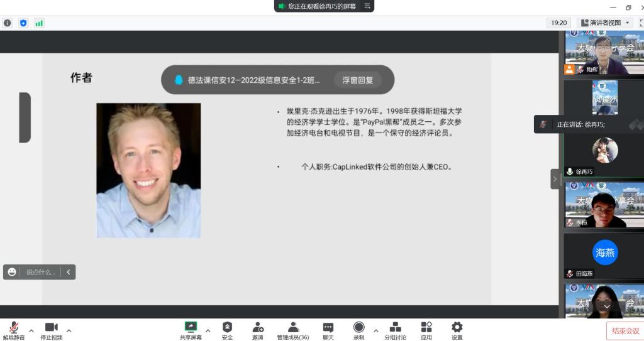Collapse the participant video sidebar arrow
This screenshot has height=341, width=644.
[555, 179]
